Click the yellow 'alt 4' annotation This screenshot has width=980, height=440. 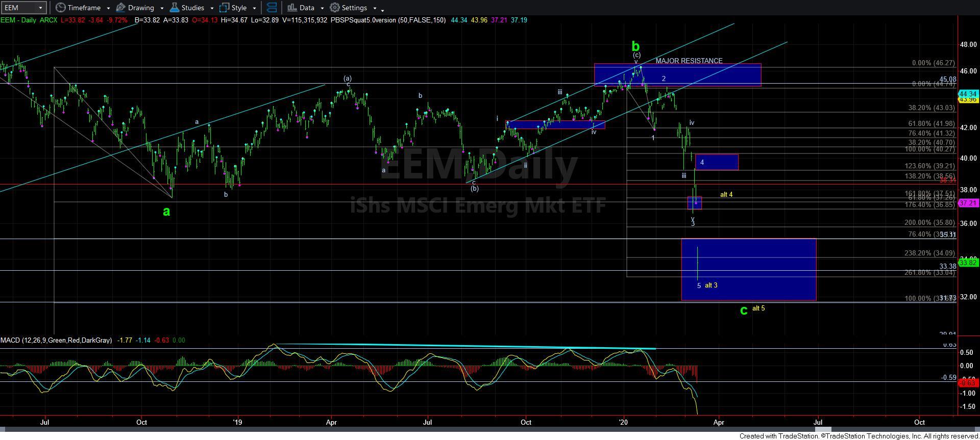(x=726, y=194)
